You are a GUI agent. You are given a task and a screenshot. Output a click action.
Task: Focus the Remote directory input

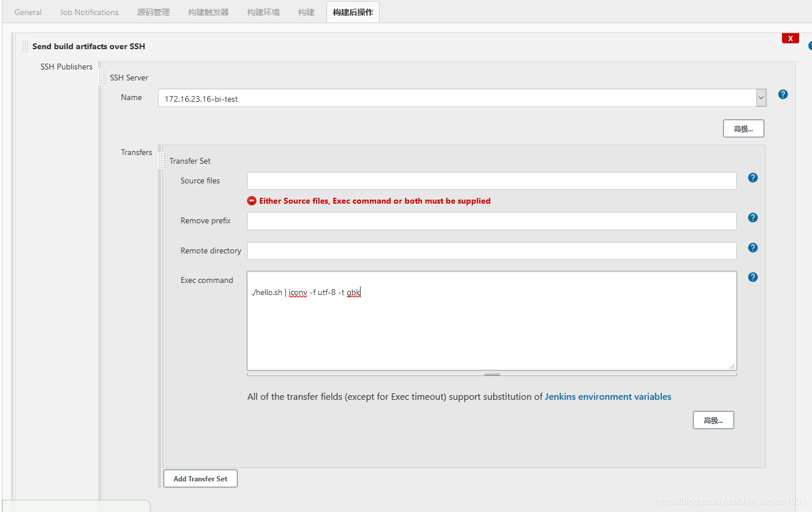tap(491, 251)
